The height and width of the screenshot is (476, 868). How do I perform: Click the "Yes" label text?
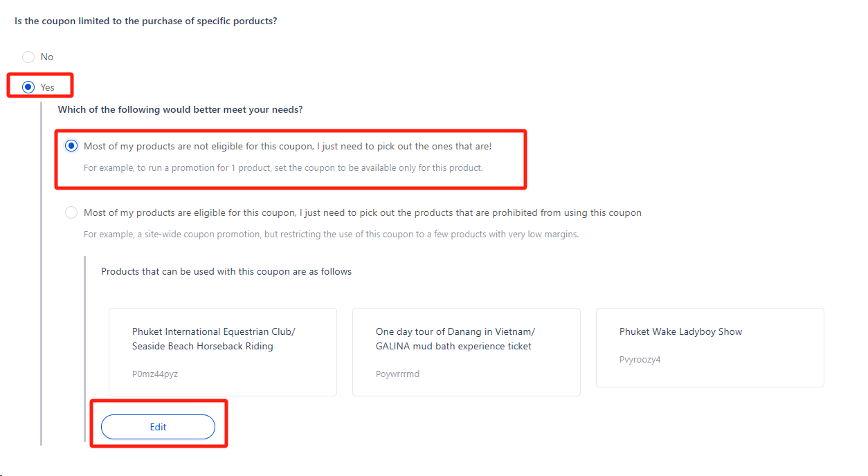click(47, 87)
